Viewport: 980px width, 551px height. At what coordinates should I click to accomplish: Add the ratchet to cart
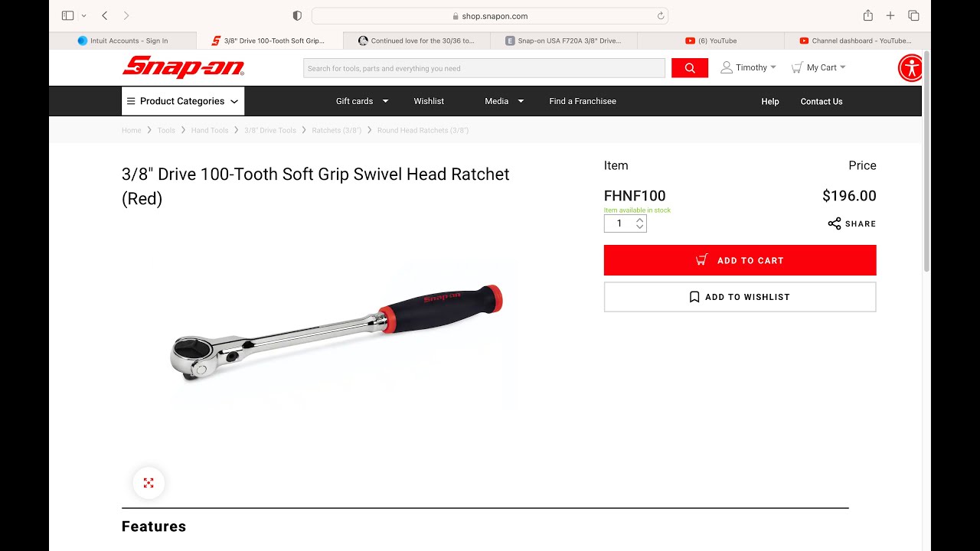(740, 260)
